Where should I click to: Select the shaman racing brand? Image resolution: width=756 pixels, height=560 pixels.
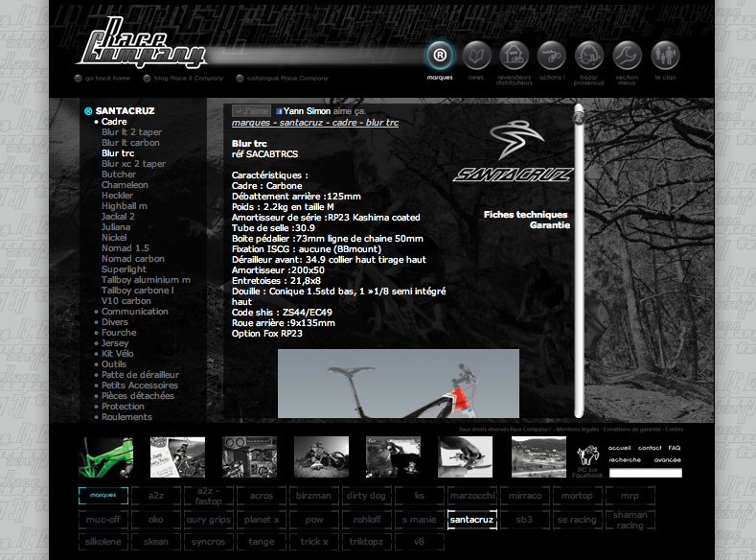point(630,520)
